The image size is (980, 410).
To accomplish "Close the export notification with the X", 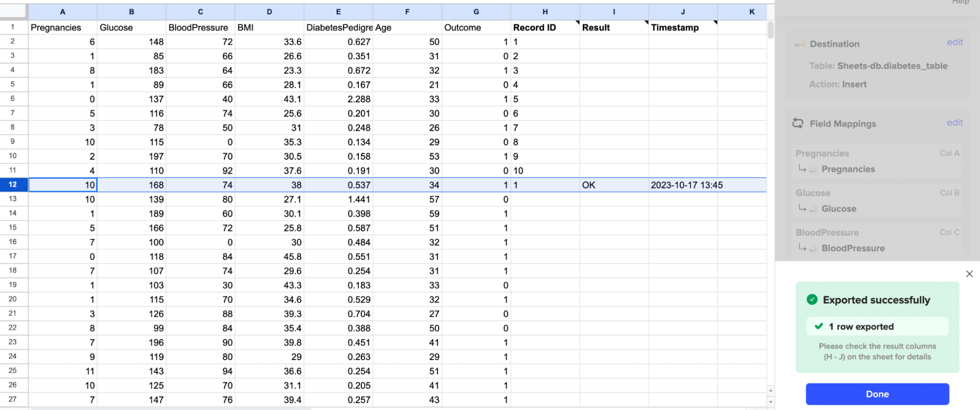I will 969,274.
